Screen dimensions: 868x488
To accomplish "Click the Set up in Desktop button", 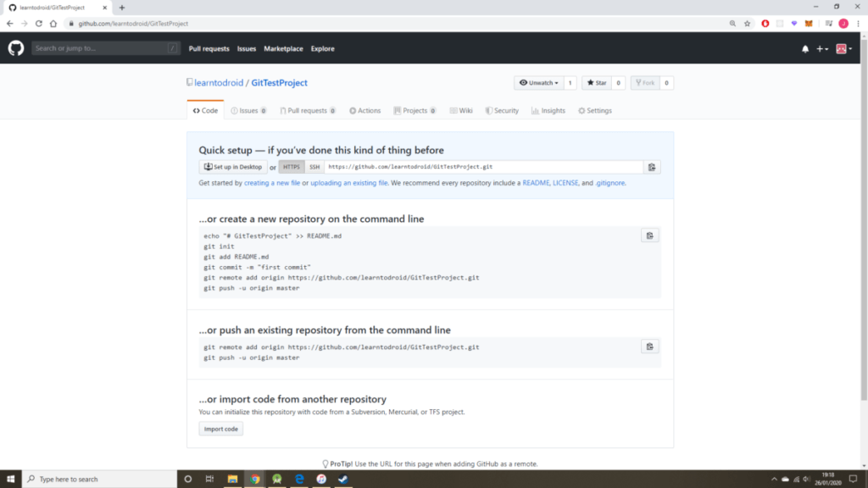I will pos(233,167).
